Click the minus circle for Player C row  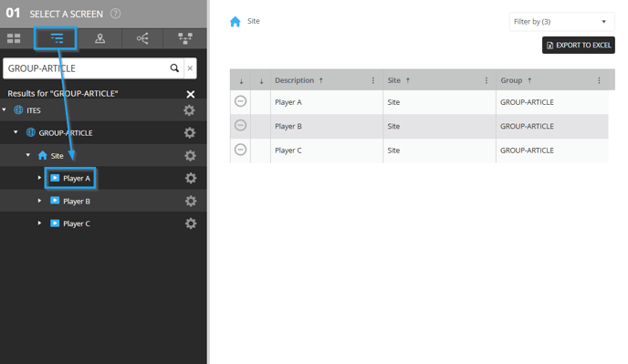tap(240, 150)
